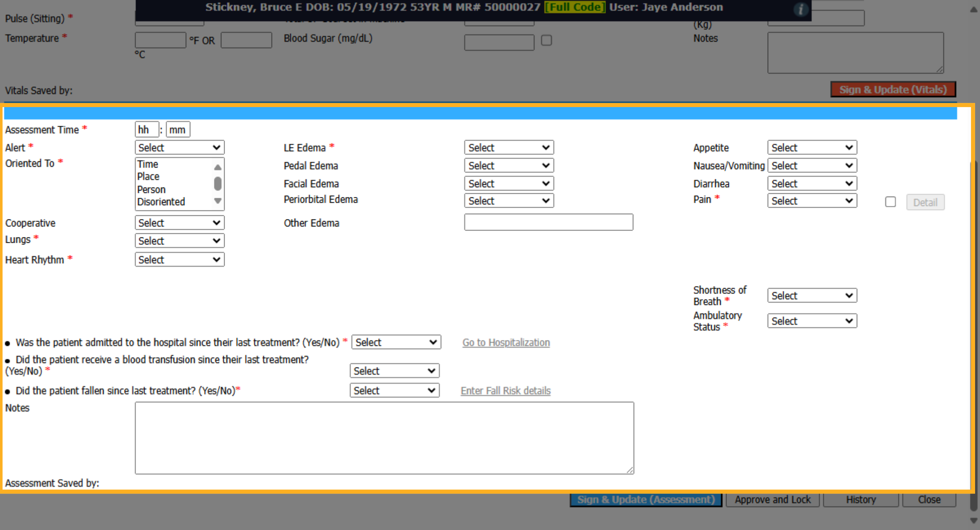Open the History button

point(861,499)
